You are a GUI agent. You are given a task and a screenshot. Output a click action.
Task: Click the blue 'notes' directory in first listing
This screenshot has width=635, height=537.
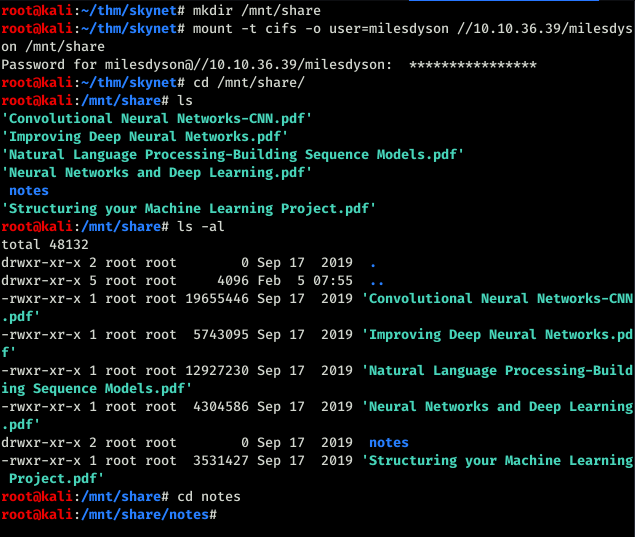(x=29, y=191)
